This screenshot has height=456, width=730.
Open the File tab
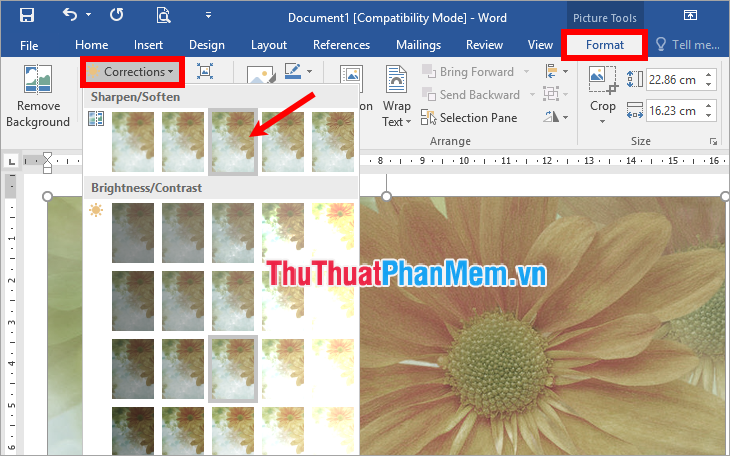tap(29, 45)
